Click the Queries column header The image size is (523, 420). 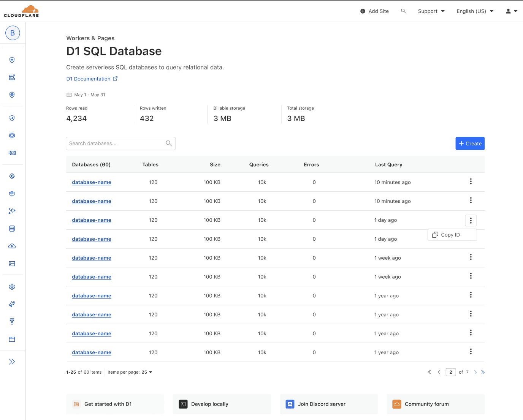point(259,164)
